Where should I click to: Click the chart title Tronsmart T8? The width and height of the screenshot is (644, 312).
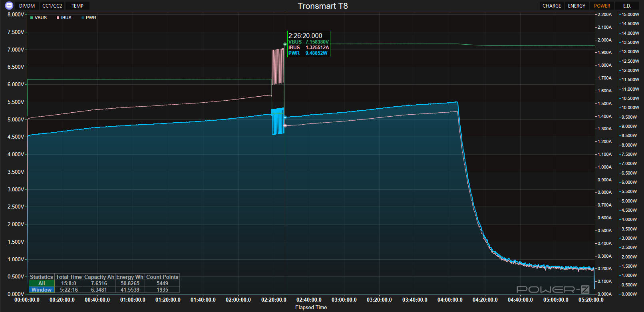pyautogui.click(x=323, y=6)
